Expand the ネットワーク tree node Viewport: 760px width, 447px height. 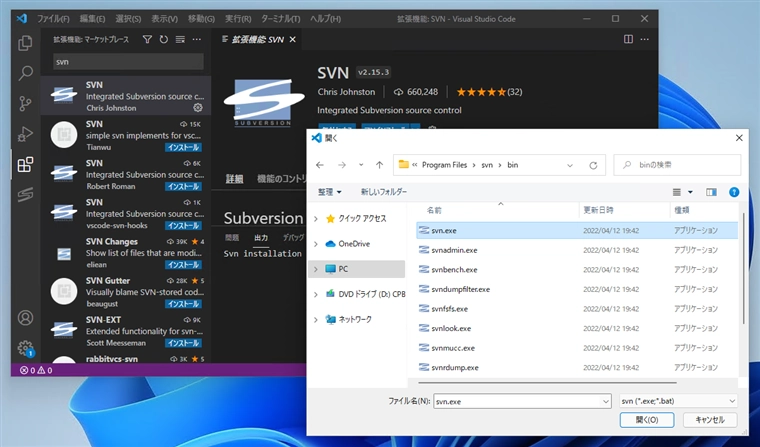coord(316,319)
